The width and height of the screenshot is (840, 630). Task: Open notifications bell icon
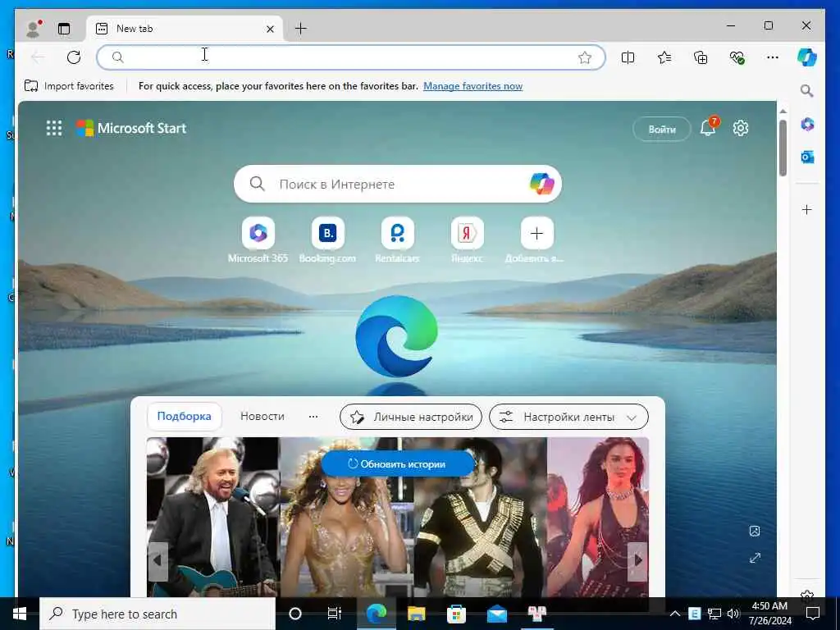coord(708,128)
